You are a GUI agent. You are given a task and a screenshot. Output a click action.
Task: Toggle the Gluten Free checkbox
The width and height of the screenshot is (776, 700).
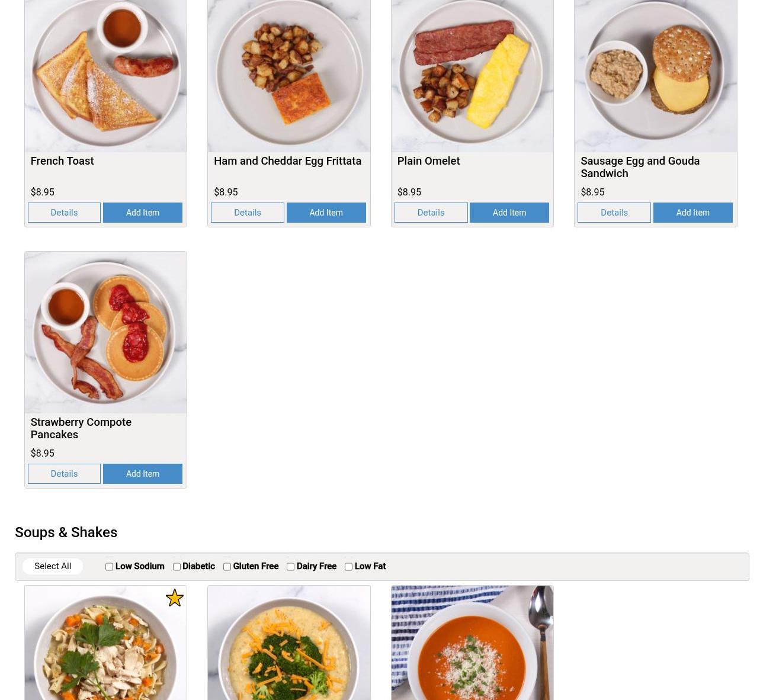227,567
